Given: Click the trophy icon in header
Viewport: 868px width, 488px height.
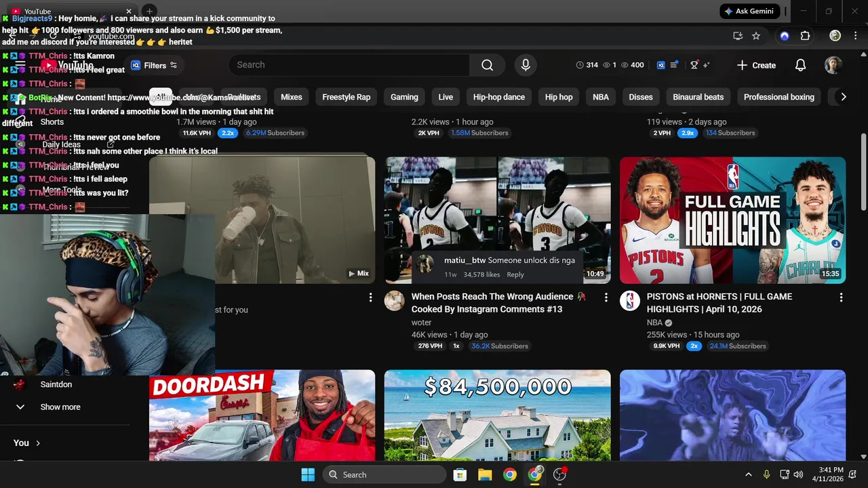Looking at the screenshot, I should pos(694,65).
